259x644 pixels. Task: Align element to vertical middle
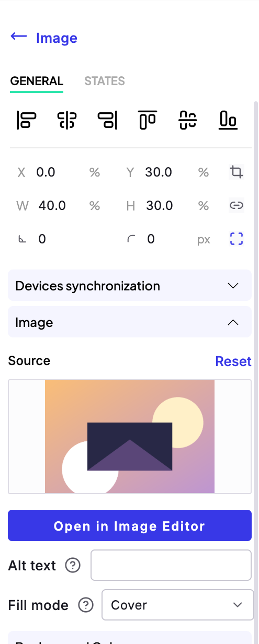tap(188, 120)
